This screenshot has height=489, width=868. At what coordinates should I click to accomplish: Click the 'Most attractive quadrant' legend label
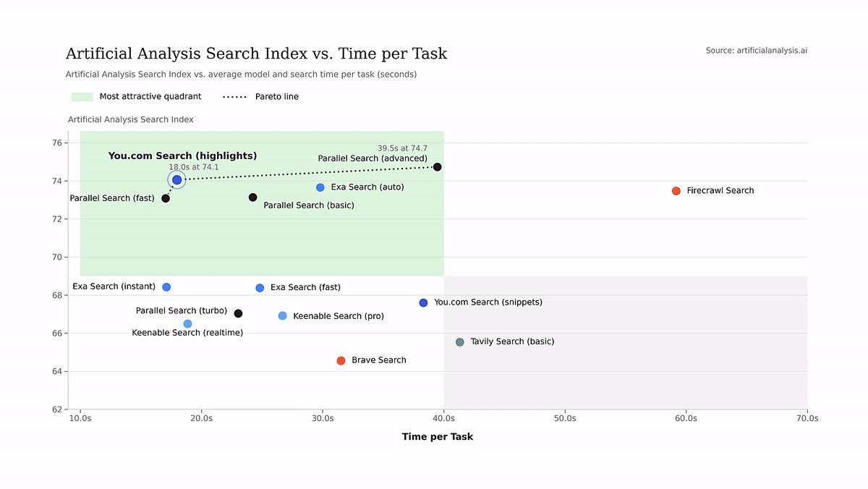coord(150,97)
